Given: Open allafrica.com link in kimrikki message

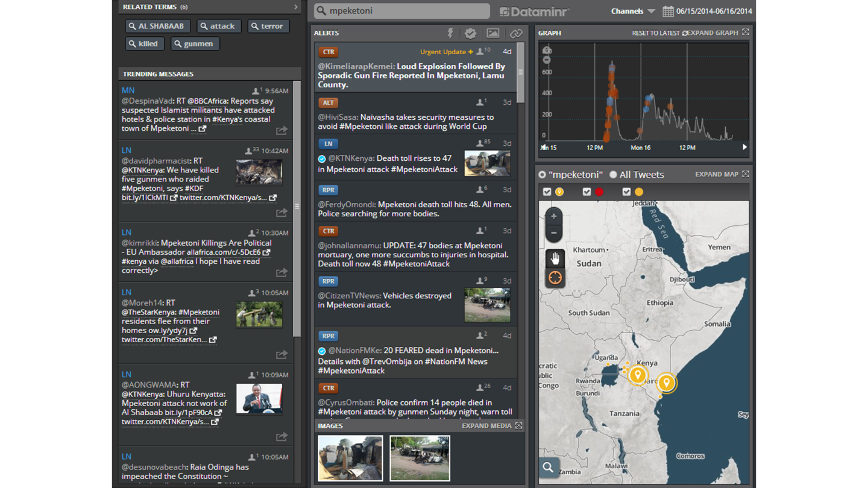Looking at the screenshot, I should click(x=228, y=252).
